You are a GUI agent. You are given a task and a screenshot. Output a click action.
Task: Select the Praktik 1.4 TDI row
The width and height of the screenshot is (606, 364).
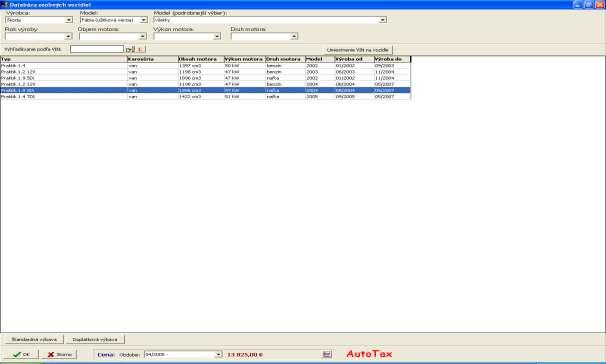point(205,97)
